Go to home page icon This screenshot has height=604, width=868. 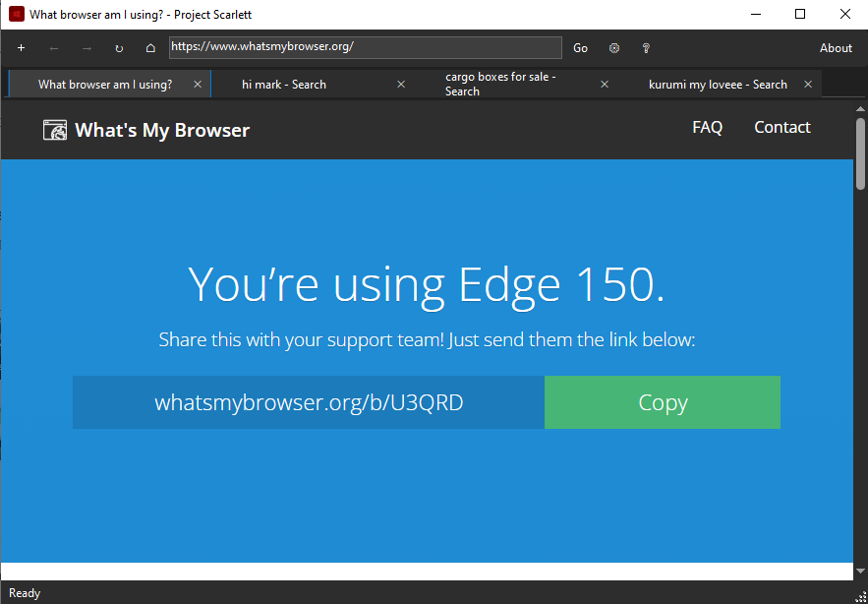click(150, 48)
